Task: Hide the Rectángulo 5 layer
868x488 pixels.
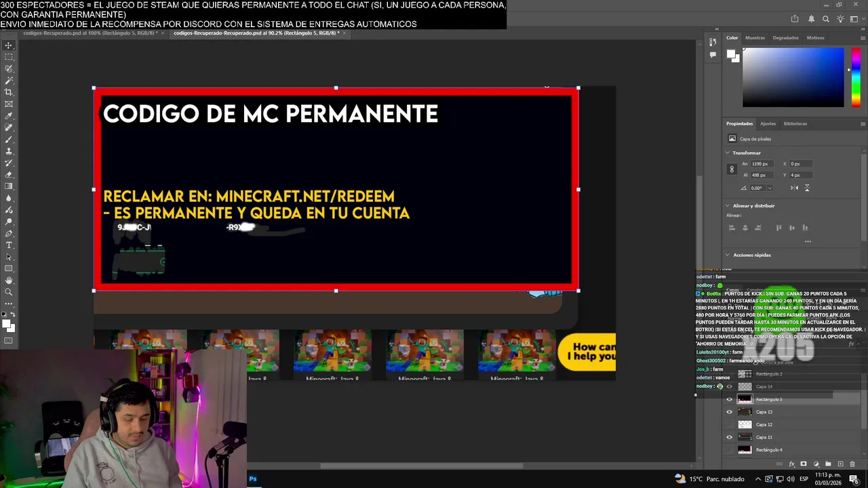Action: (x=730, y=399)
